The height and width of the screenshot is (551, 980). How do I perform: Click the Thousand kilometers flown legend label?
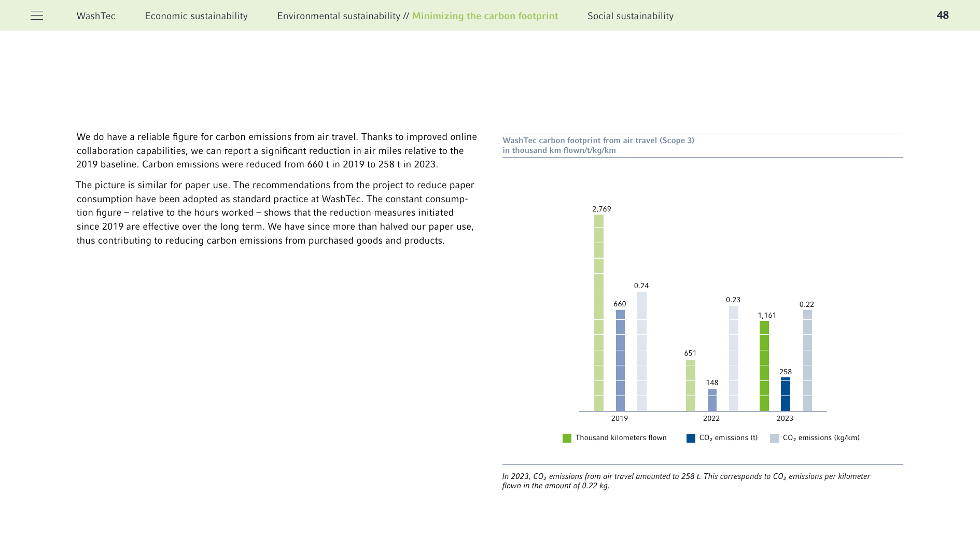click(621, 437)
